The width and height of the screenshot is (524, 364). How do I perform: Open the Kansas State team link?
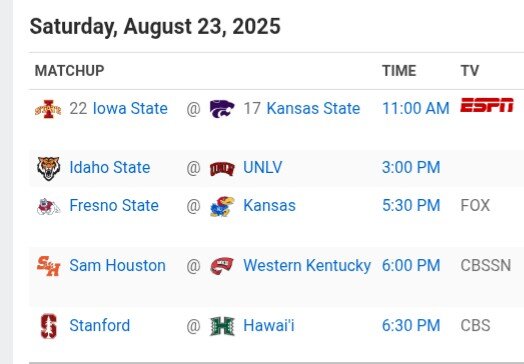[313, 108]
